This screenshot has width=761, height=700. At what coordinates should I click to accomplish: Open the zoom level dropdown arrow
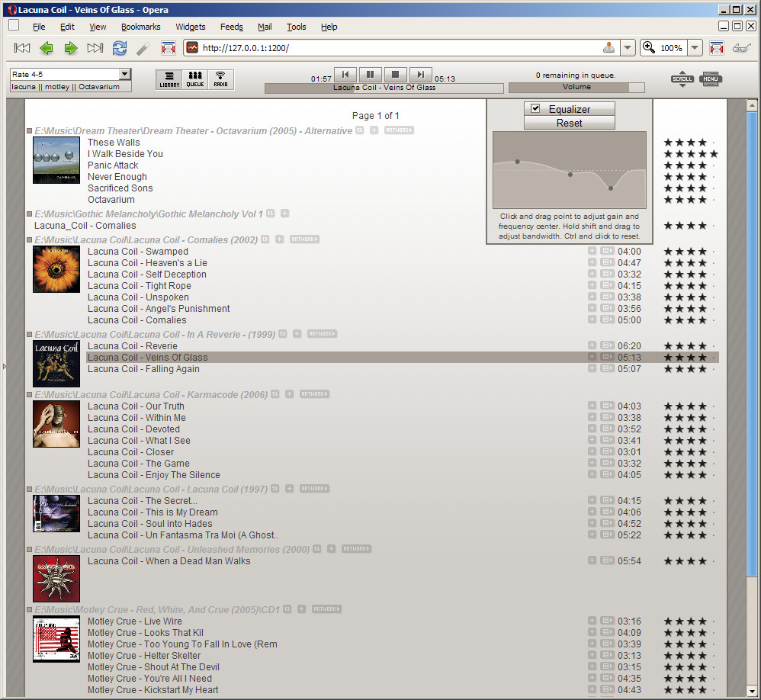pyautogui.click(x=695, y=47)
